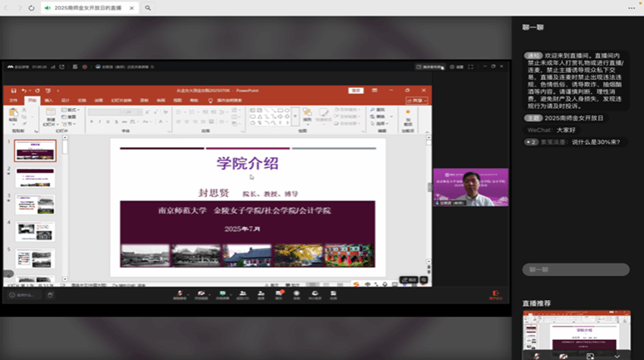This screenshot has width=644, height=360.
Task: Open the search magnifier next to the tab
Action: point(148,7)
